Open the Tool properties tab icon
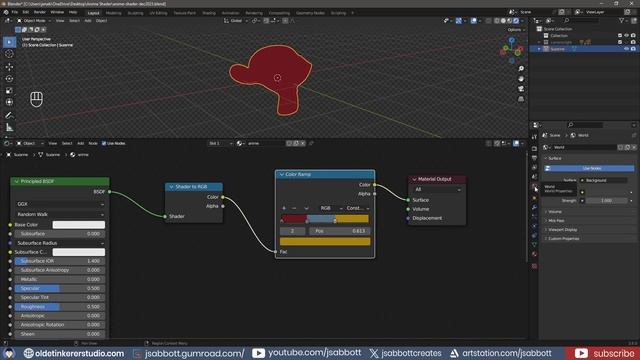The width and height of the screenshot is (640, 360). (534, 137)
